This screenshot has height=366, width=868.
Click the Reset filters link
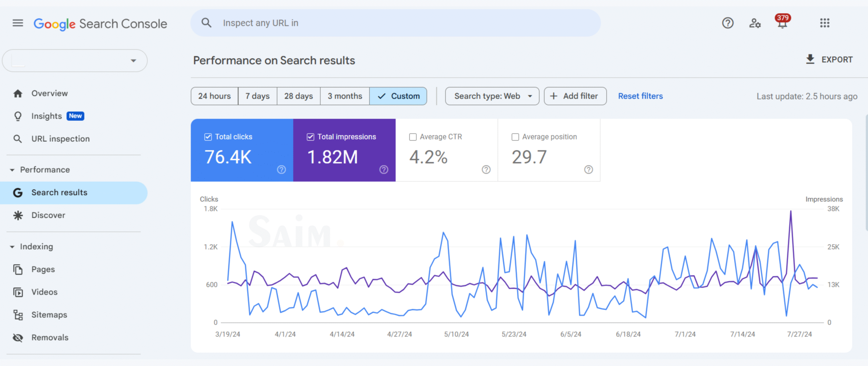(640, 96)
